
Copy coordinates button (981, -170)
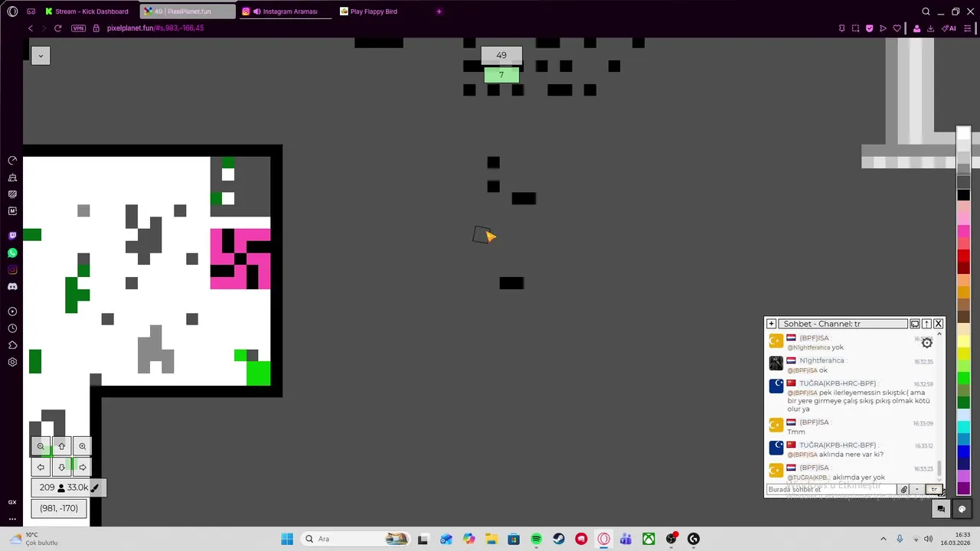click(x=59, y=508)
